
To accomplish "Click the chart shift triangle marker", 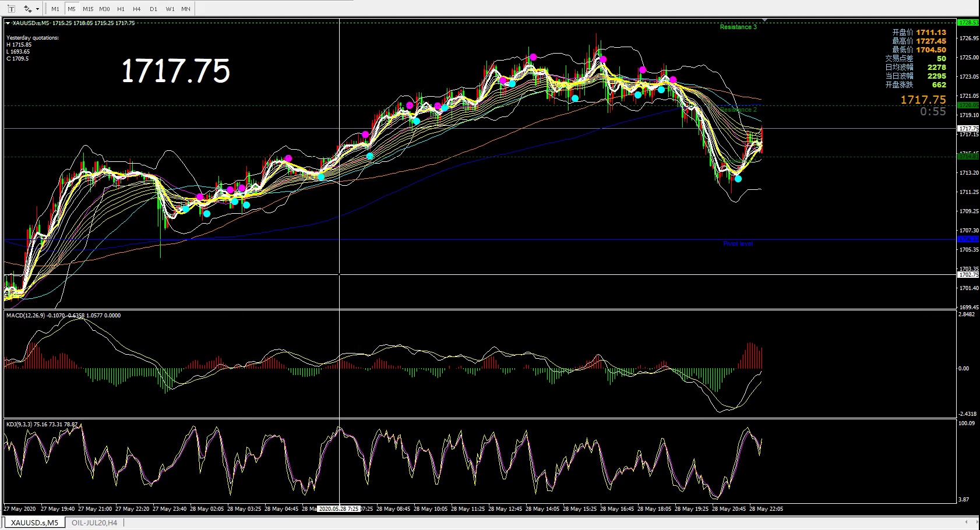I will tap(764, 20).
